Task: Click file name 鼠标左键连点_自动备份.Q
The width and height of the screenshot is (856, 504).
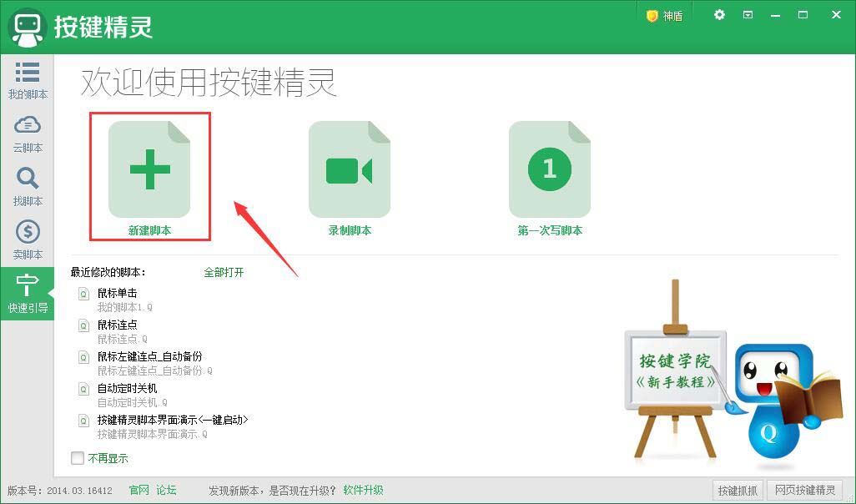Action: coord(154,370)
